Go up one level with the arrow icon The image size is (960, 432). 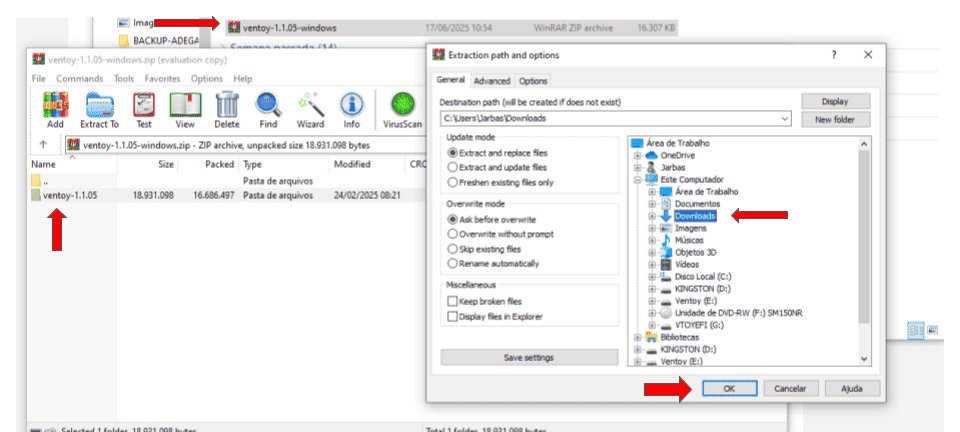(x=43, y=145)
